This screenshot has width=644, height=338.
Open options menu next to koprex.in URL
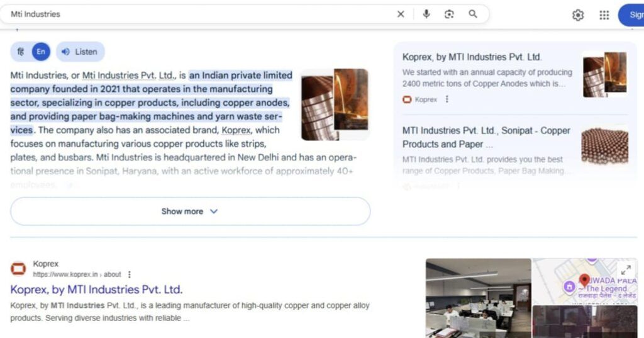130,274
